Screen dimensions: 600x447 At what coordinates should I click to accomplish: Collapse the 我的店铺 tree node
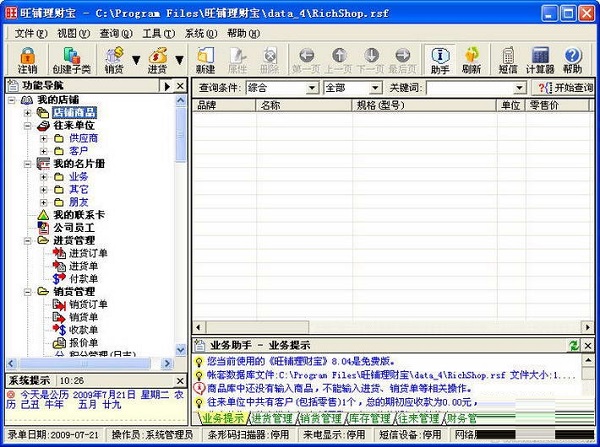click(x=12, y=100)
